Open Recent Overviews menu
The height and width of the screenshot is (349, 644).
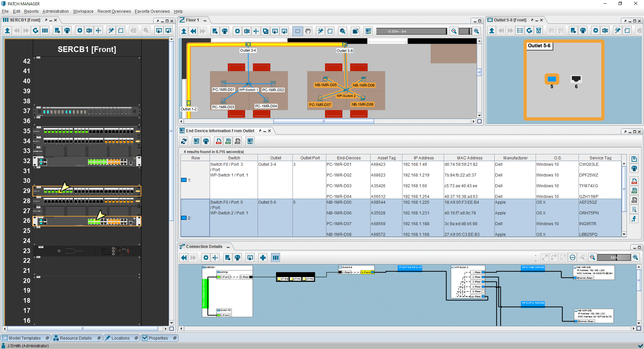click(x=114, y=11)
